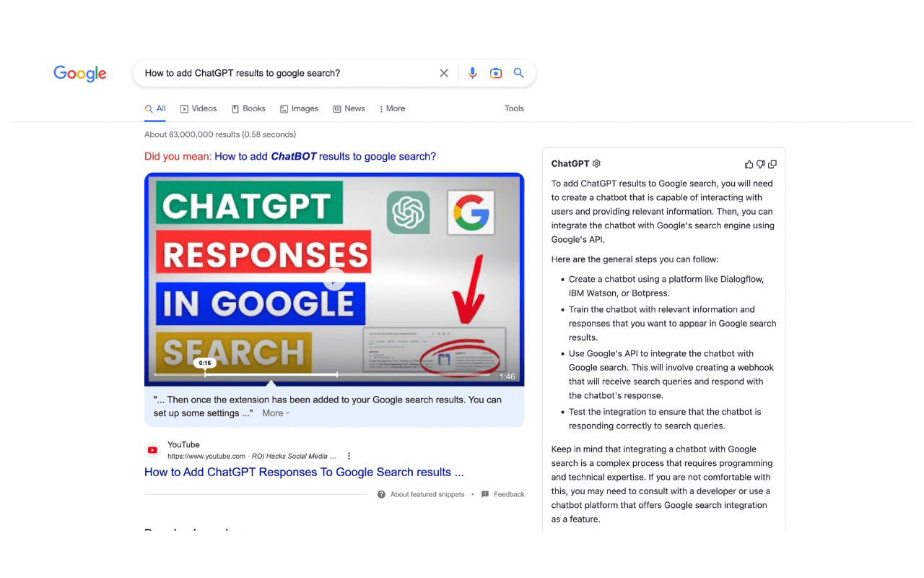
Task: Start voice search with the microphone icon
Action: point(473,73)
